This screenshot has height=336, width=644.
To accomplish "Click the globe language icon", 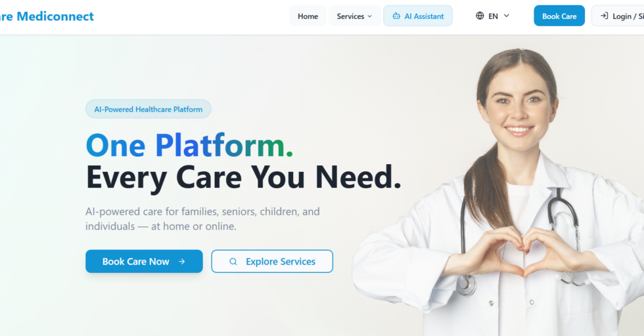I will (x=480, y=16).
